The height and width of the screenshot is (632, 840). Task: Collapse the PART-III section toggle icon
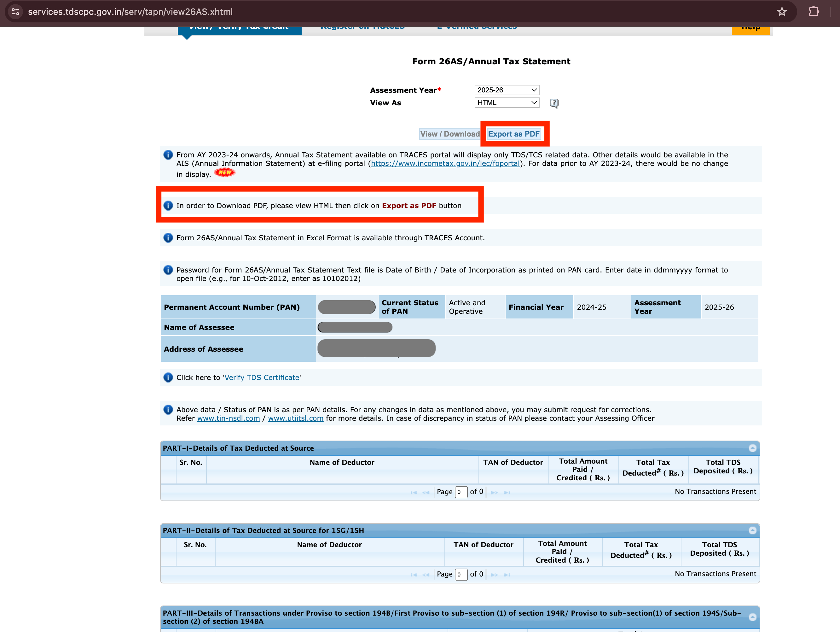[752, 617]
